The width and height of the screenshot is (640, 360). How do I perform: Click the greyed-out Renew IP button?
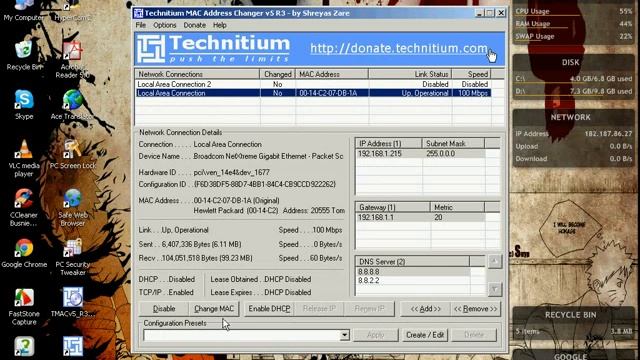pyautogui.click(x=369, y=309)
